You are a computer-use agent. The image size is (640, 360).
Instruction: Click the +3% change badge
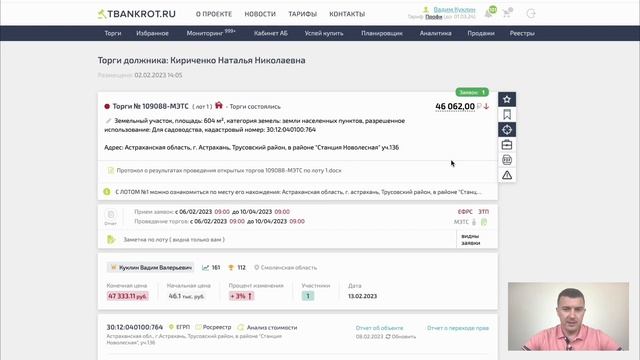pos(241,296)
